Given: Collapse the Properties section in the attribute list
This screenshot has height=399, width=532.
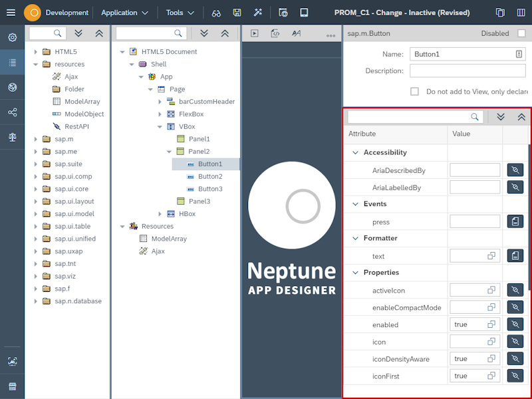Looking at the screenshot, I should (x=355, y=273).
